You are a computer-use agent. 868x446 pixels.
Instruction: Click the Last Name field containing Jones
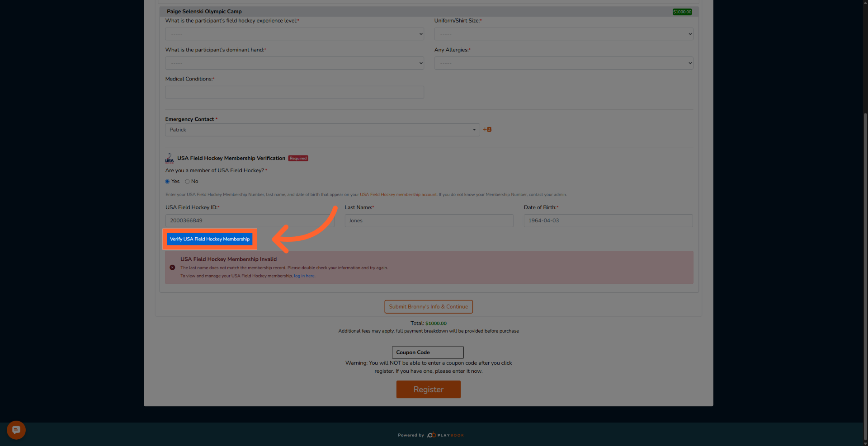[x=429, y=221]
